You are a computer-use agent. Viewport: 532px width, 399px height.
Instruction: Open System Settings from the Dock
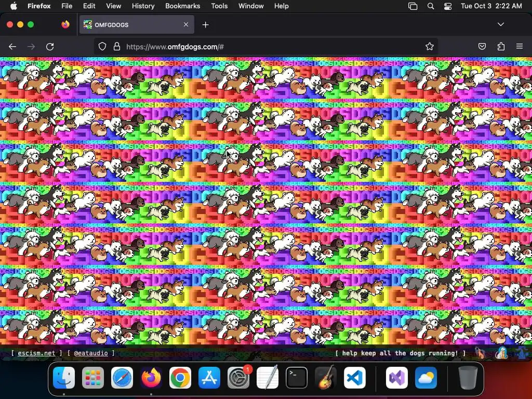[x=238, y=378]
